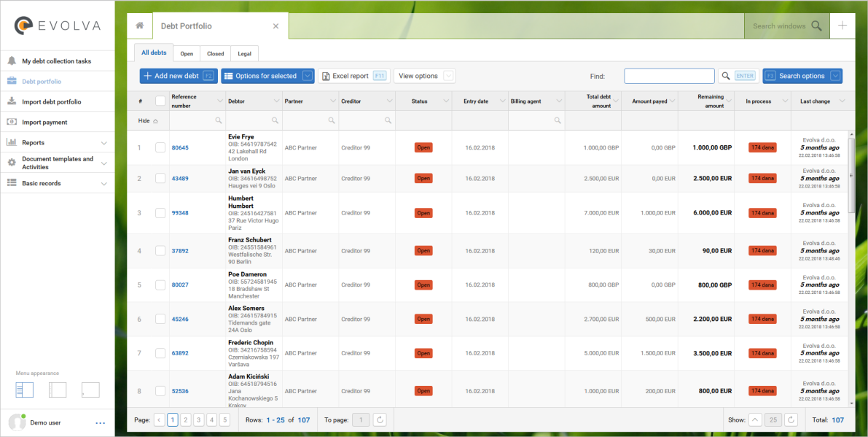Add a new window with plus icon
This screenshot has width=868, height=437.
[x=842, y=26]
